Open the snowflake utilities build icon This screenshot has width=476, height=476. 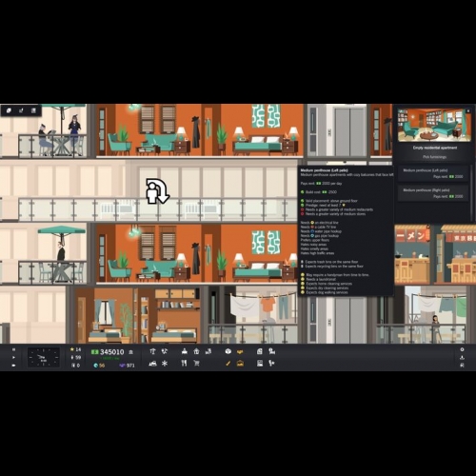click(x=165, y=364)
